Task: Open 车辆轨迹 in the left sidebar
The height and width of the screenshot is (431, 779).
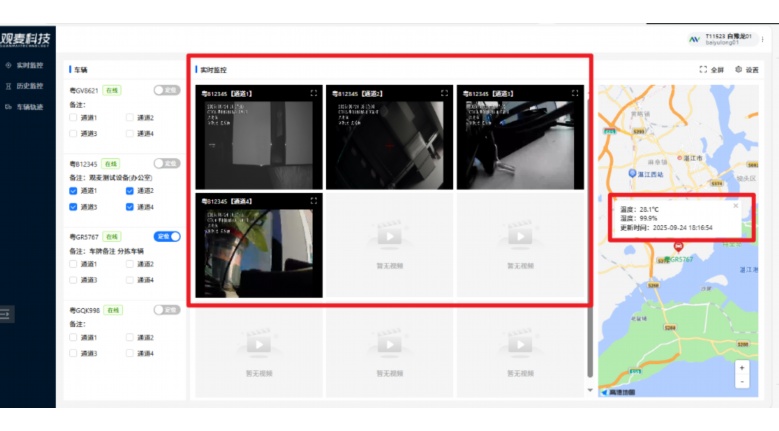Action: click(29, 107)
